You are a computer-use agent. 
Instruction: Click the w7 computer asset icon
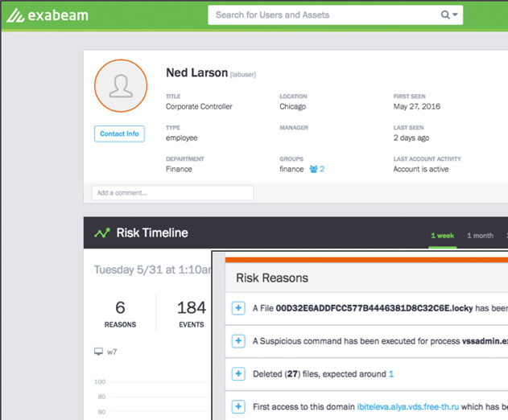pyautogui.click(x=98, y=352)
